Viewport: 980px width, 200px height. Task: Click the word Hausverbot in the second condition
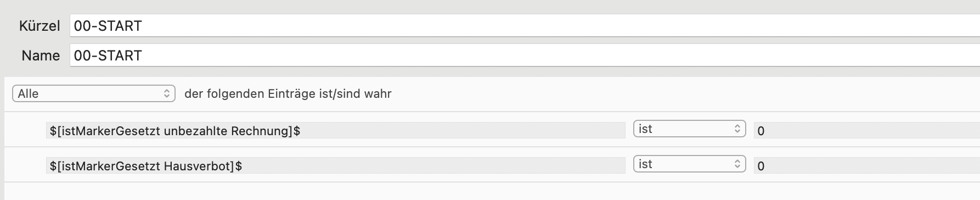click(x=203, y=165)
